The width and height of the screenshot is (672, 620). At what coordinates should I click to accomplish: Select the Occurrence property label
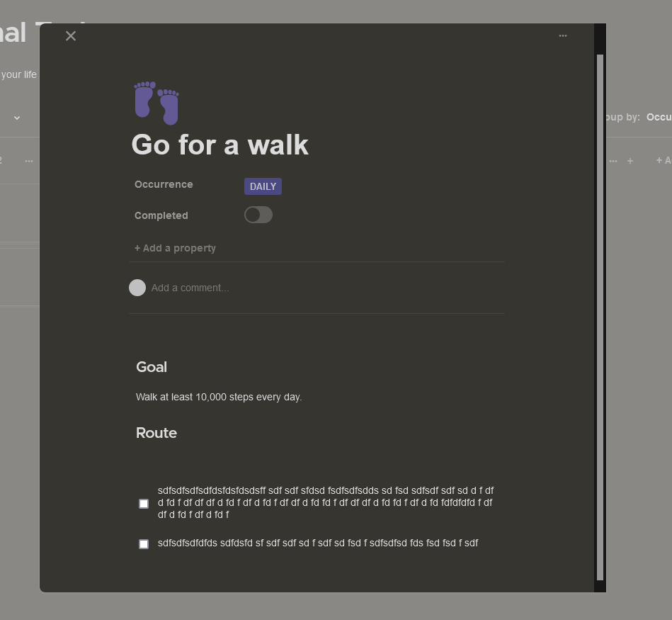click(164, 184)
